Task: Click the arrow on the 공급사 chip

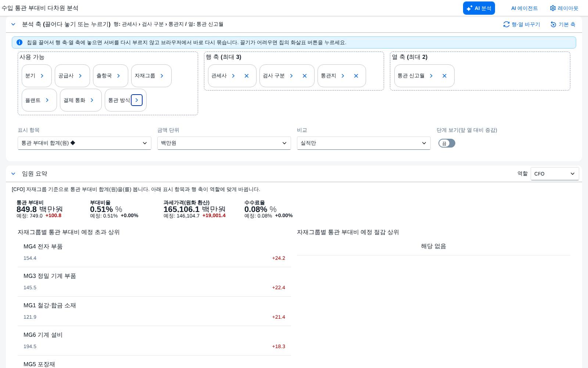Action: [x=80, y=76]
